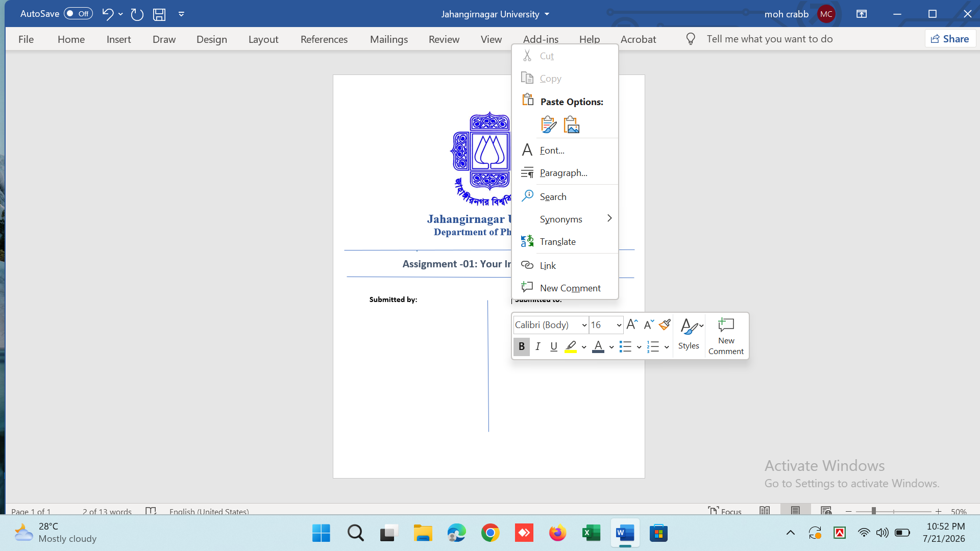980x551 pixels.
Task: Choose Keep Source Formatting paste option
Action: click(549, 124)
